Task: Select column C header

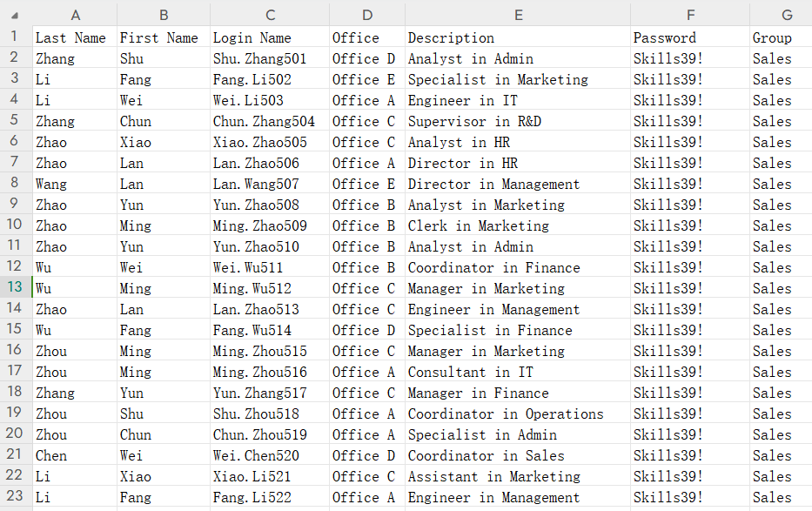Action: (x=270, y=15)
